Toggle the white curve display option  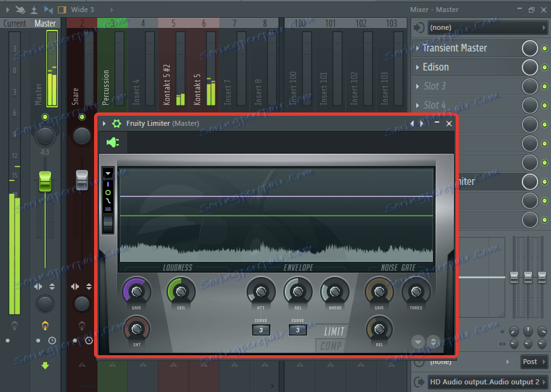pyautogui.click(x=108, y=201)
